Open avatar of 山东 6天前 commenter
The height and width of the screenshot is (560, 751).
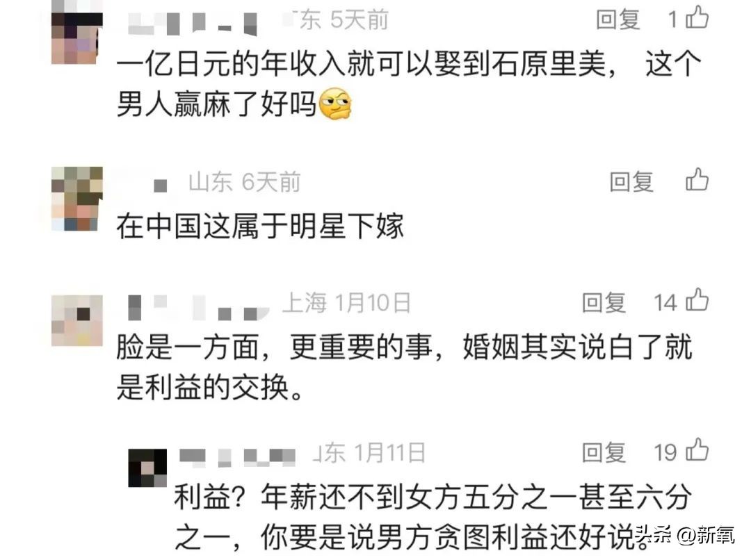coord(77,199)
